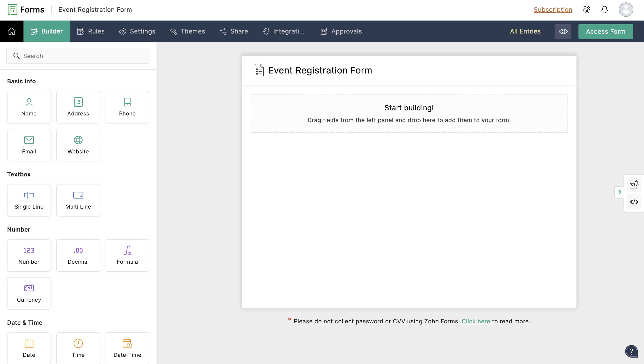This screenshot has height=364, width=644.
Task: Open the user profile avatar menu
Action: (x=626, y=10)
